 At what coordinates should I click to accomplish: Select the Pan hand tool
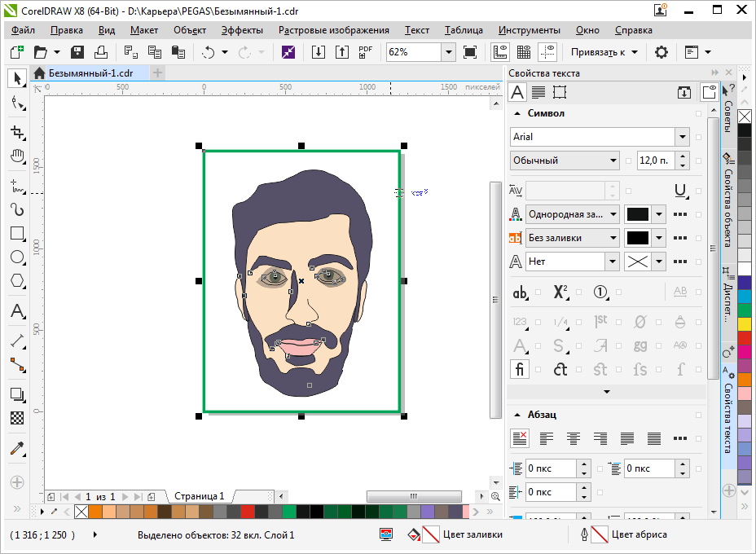pyautogui.click(x=16, y=156)
